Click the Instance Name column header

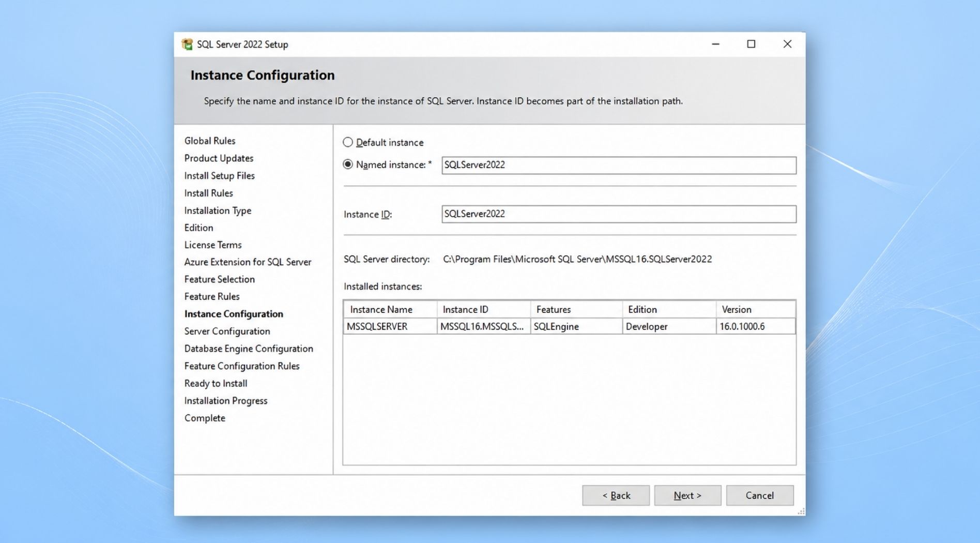pyautogui.click(x=390, y=309)
